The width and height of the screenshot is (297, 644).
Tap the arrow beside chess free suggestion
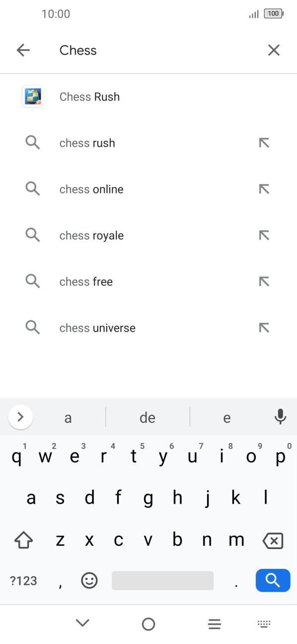[264, 281]
